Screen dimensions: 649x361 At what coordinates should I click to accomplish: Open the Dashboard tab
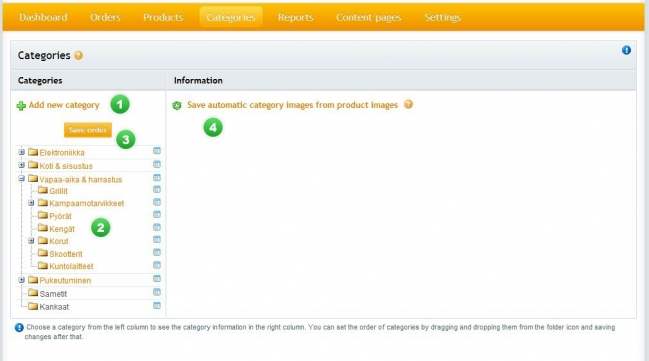(43, 17)
